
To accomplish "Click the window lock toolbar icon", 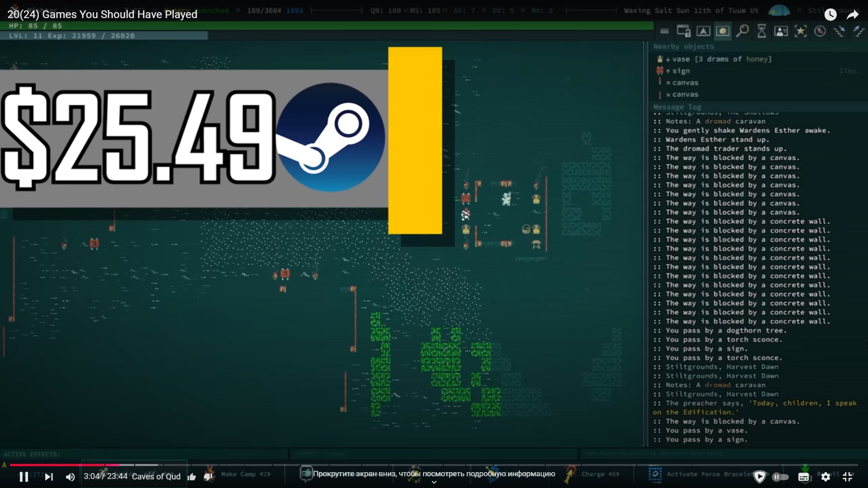I will tap(684, 31).
